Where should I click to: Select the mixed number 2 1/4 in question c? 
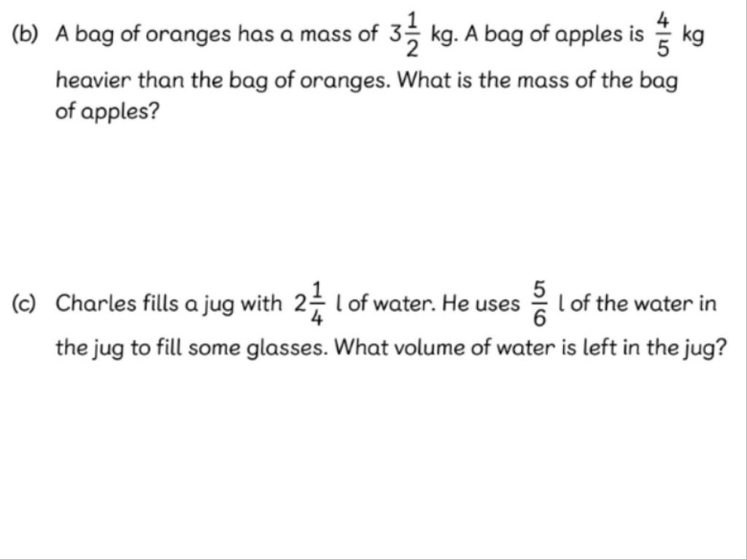pyautogui.click(x=309, y=303)
